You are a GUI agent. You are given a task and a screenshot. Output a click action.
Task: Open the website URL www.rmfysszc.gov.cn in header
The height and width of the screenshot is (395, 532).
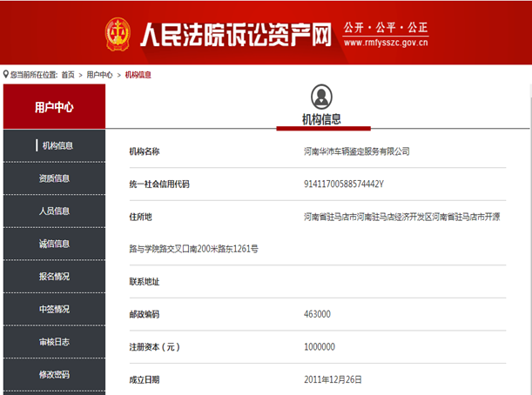[386, 43]
